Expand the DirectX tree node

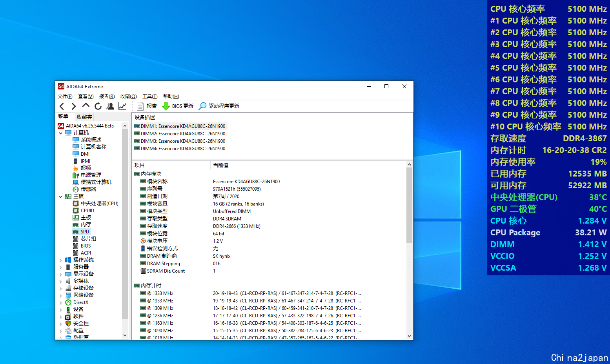[x=61, y=302]
